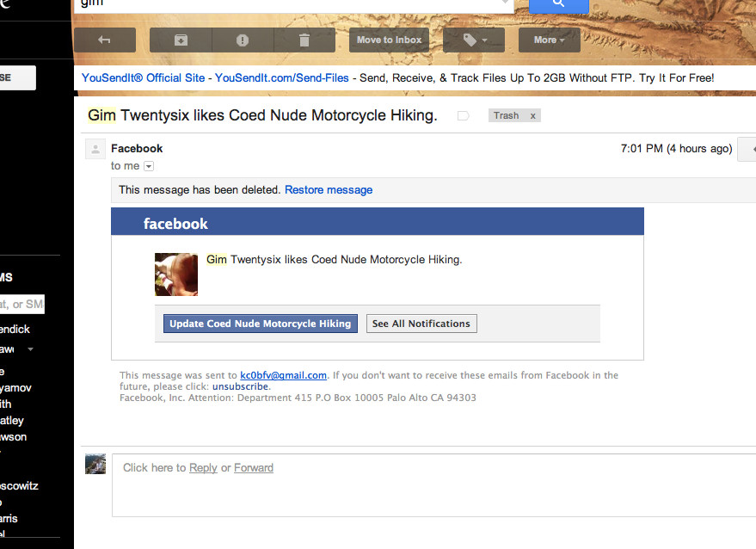The height and width of the screenshot is (549, 756).
Task: Click the Forward link in reply box
Action: coord(254,468)
